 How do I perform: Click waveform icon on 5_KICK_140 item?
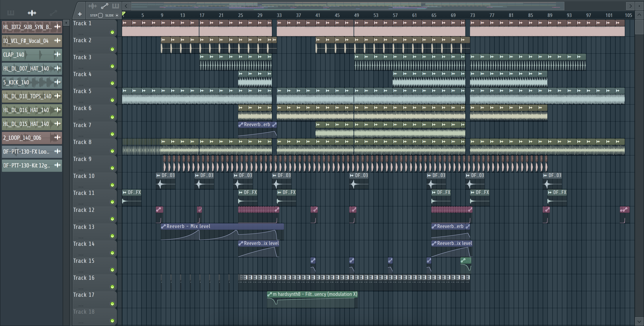click(57, 82)
